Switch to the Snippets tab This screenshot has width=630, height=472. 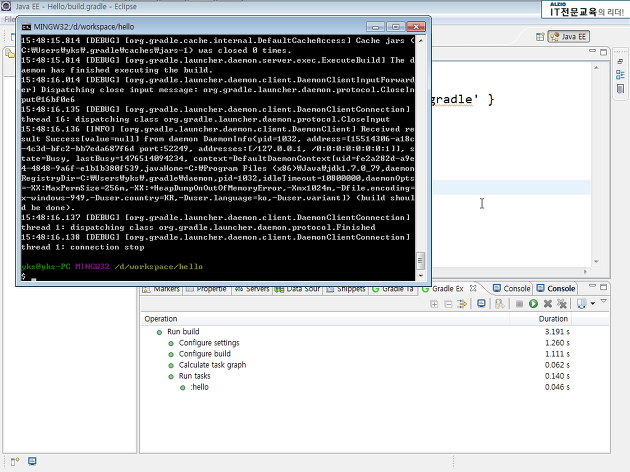click(346, 289)
